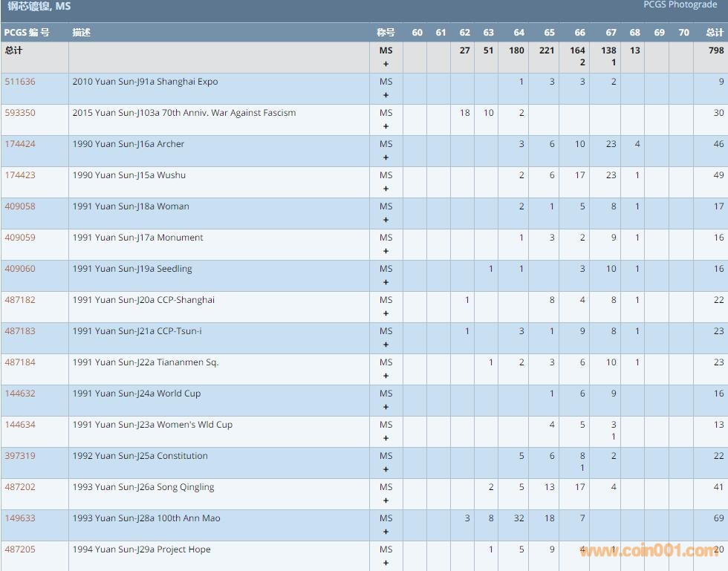
Task: Open the PCGS Photograde link
Action: (680, 5)
